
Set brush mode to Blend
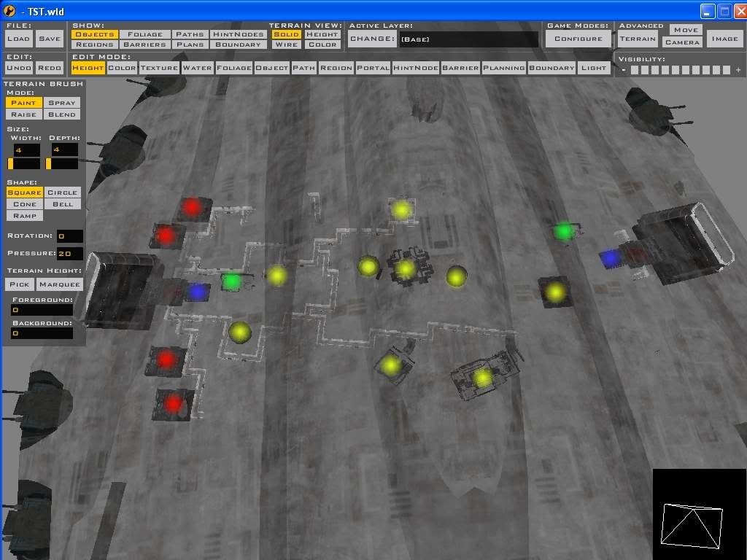pos(61,114)
